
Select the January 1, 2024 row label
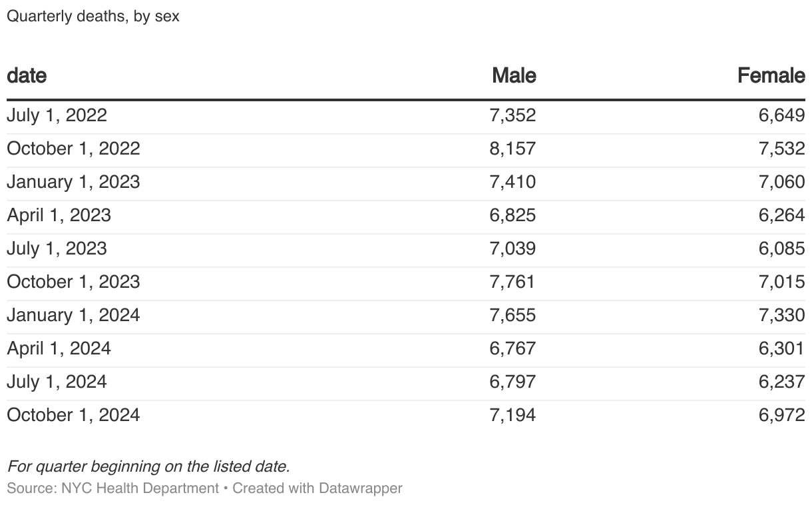pos(73,315)
